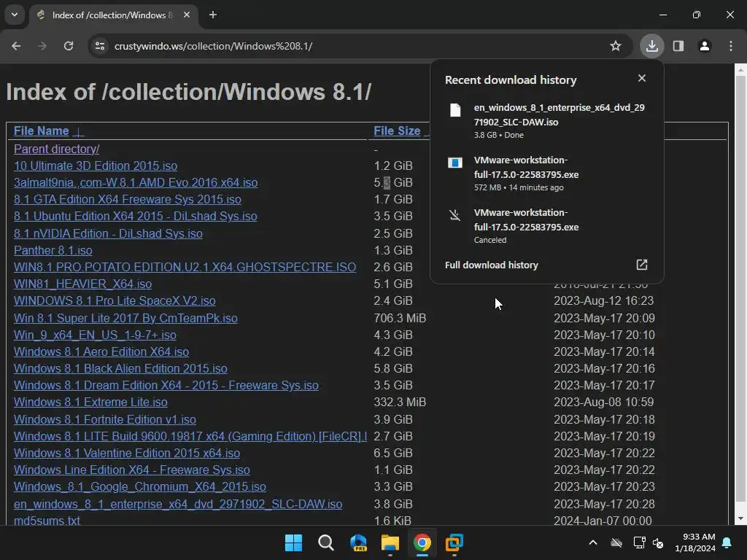Reload the page with the refresh icon
This screenshot has height=560, width=747.
(x=69, y=46)
